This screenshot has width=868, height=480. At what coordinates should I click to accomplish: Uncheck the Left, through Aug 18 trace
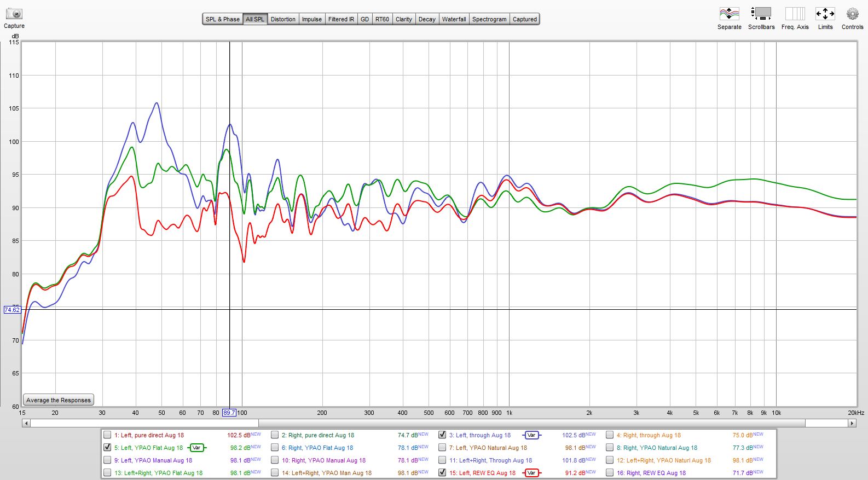click(x=442, y=435)
